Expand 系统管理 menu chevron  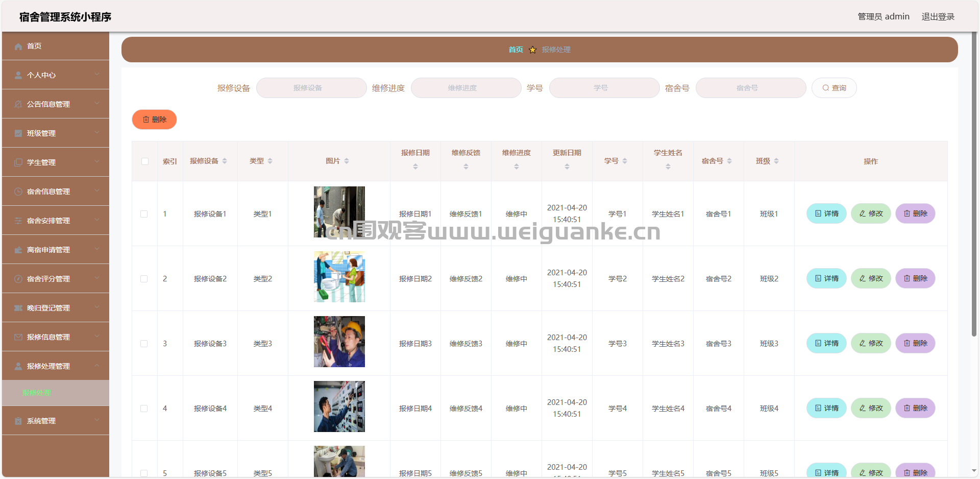97,420
